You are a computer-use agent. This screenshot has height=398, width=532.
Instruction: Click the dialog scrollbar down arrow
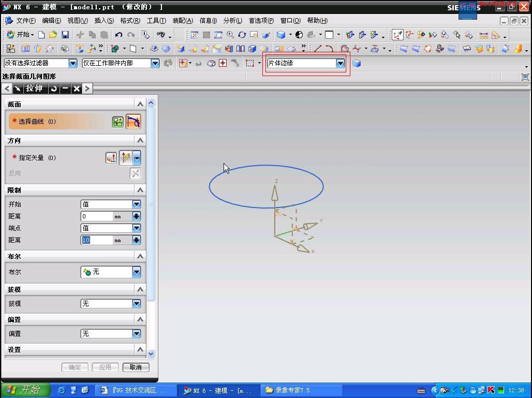point(151,353)
